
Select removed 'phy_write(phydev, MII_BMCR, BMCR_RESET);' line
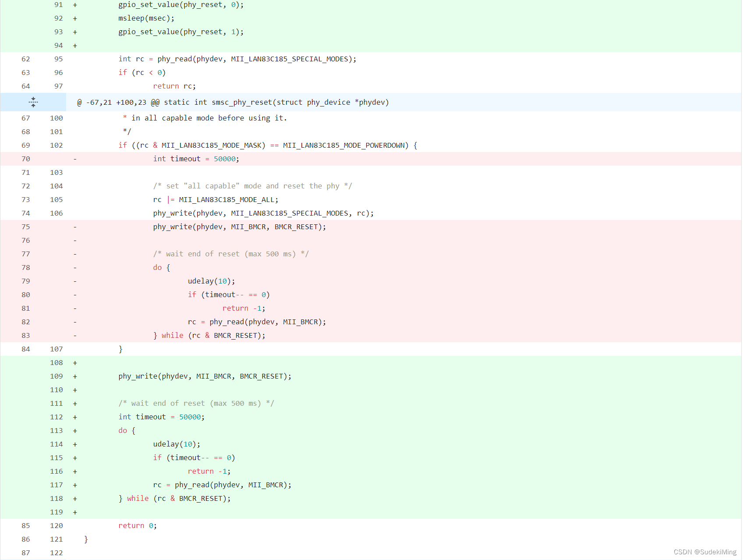[x=240, y=227]
